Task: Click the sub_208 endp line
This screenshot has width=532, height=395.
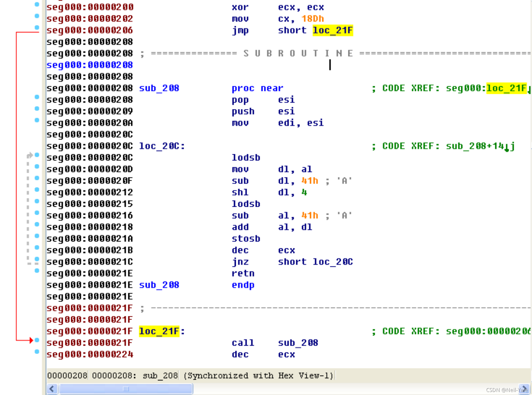Action: pyautogui.click(x=197, y=285)
